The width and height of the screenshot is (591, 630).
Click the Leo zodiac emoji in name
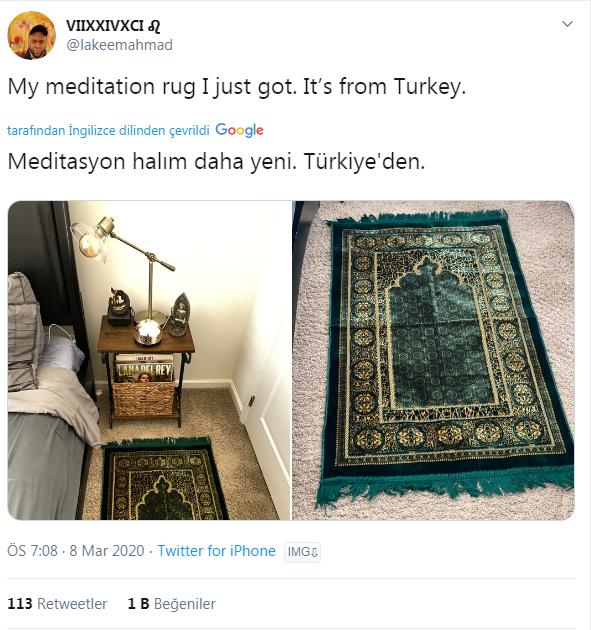[x=154, y=27]
